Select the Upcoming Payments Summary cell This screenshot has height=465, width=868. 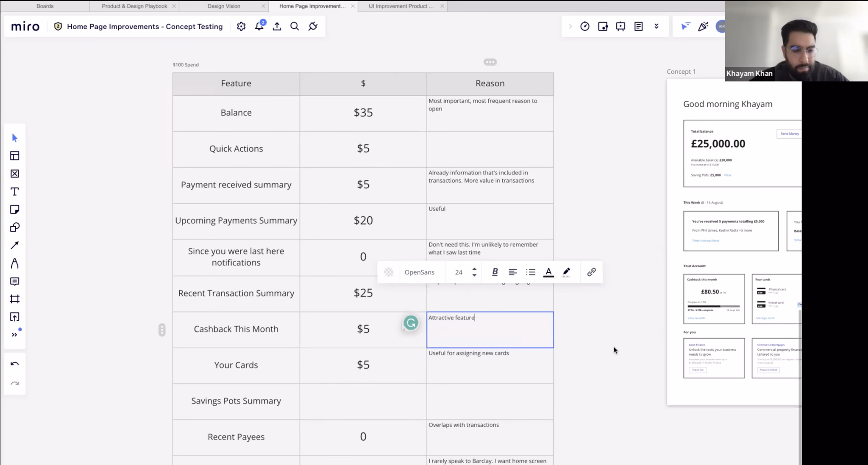click(x=236, y=221)
